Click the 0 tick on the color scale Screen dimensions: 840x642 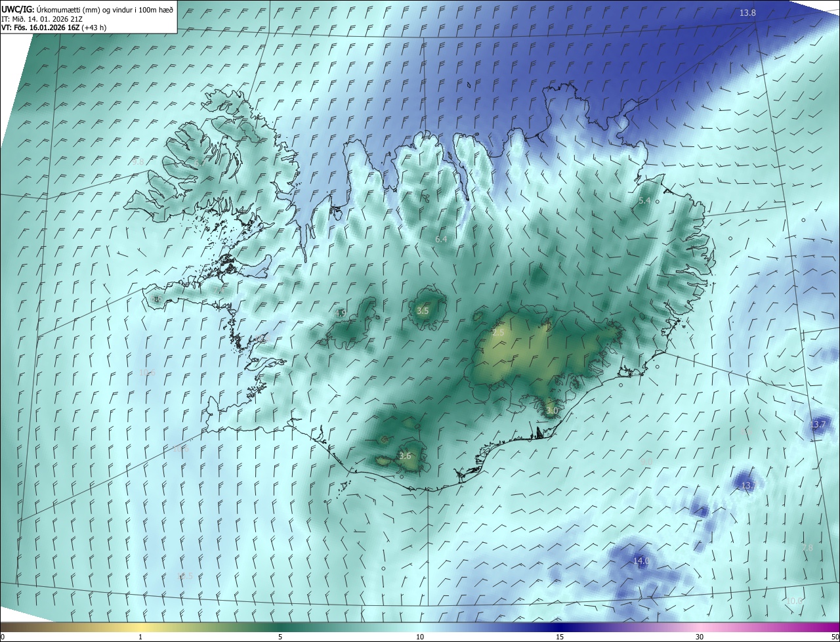click(x=3, y=637)
